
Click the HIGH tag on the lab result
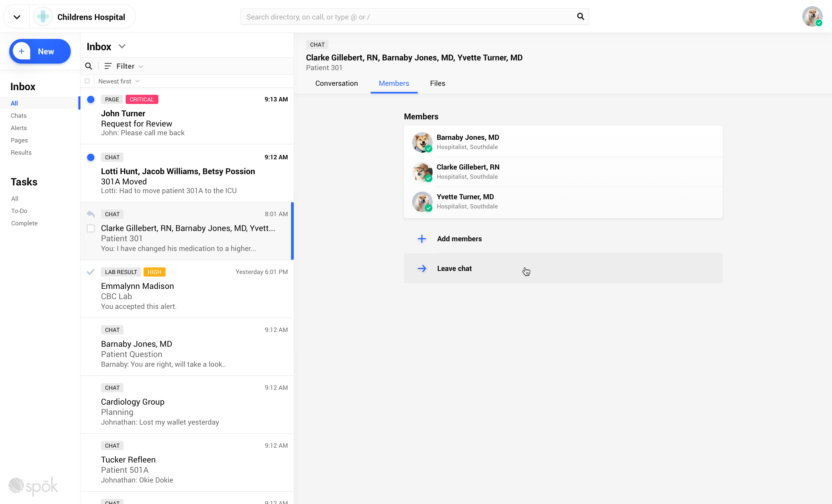coord(154,272)
